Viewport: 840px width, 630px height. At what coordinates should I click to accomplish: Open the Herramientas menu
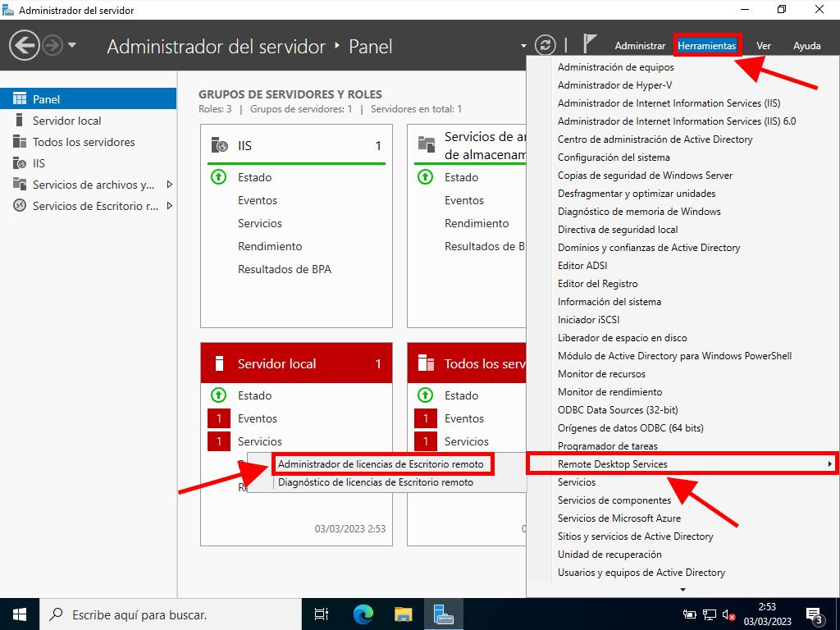click(x=707, y=46)
